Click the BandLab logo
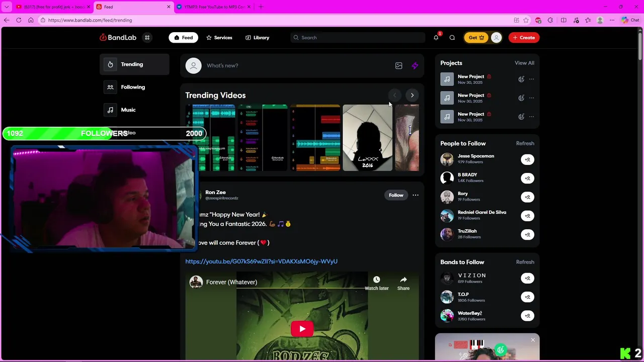The image size is (644, 362). coord(118,38)
